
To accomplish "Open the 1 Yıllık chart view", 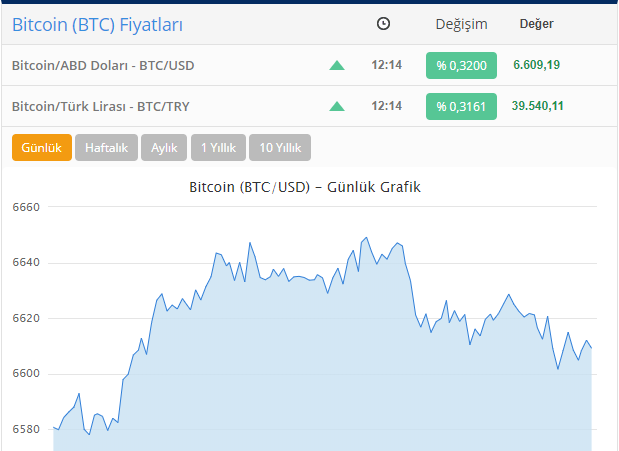I will [x=218, y=147].
